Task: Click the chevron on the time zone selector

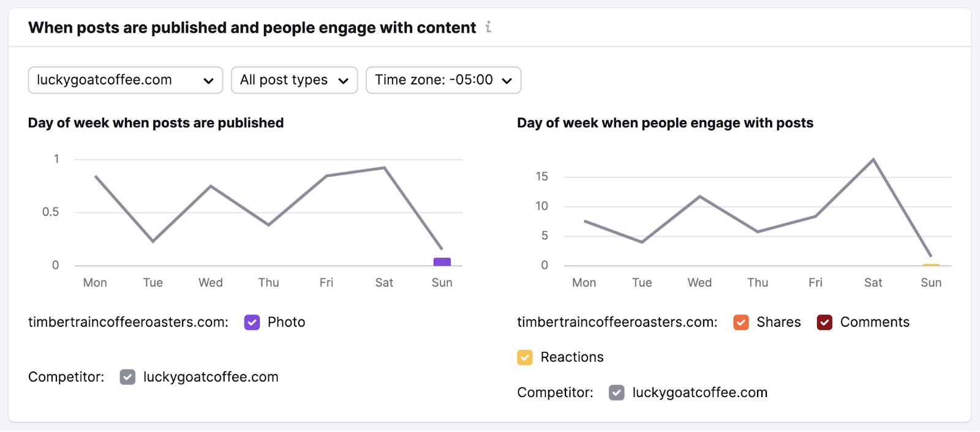Action: pyautogui.click(x=507, y=80)
